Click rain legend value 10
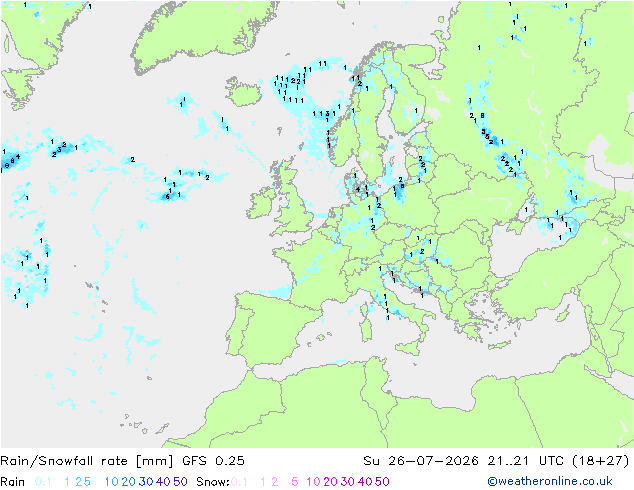Image resolution: width=634 pixels, height=490 pixels. click(111, 482)
